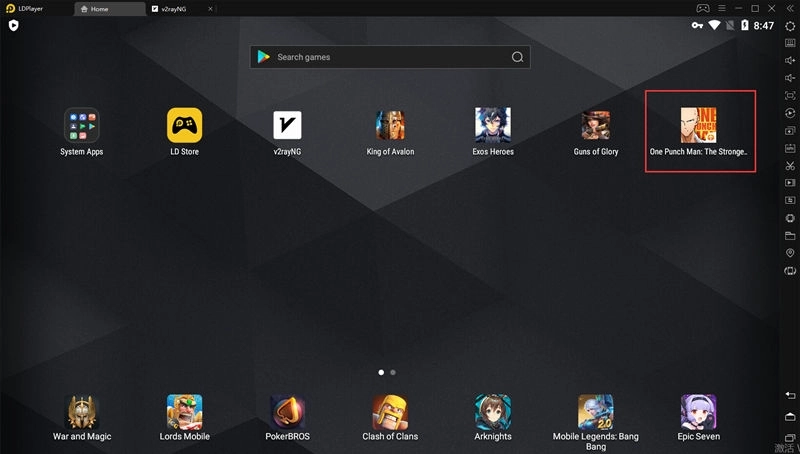Open keyboard mapping in sidebar

[790, 43]
